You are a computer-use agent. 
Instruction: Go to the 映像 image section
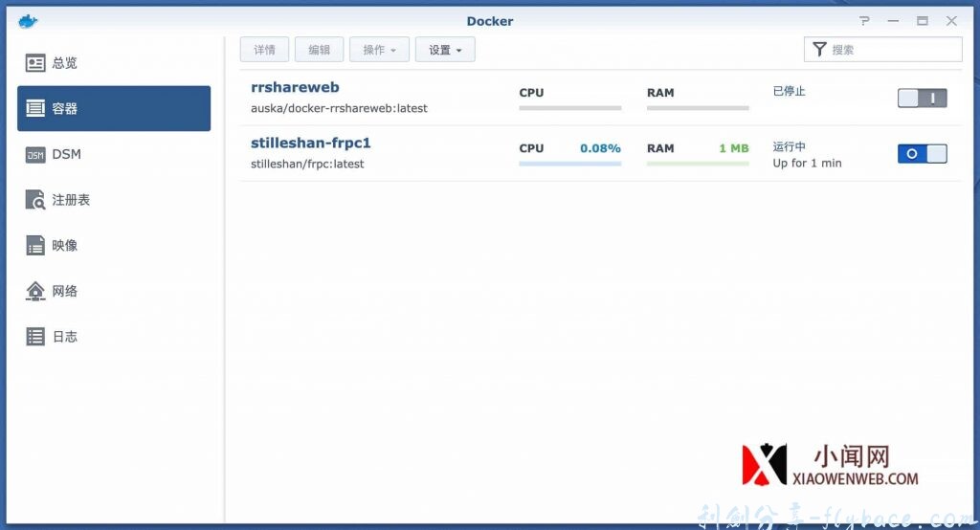(x=114, y=245)
